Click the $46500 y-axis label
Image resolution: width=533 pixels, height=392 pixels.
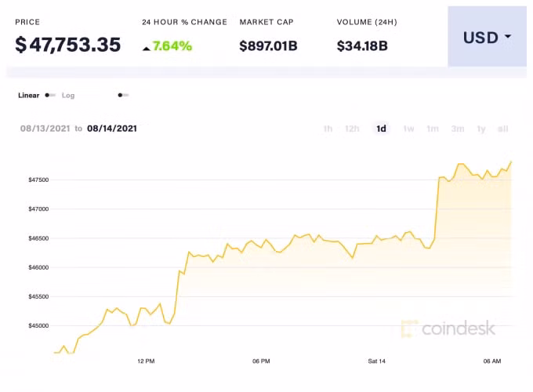point(38,238)
